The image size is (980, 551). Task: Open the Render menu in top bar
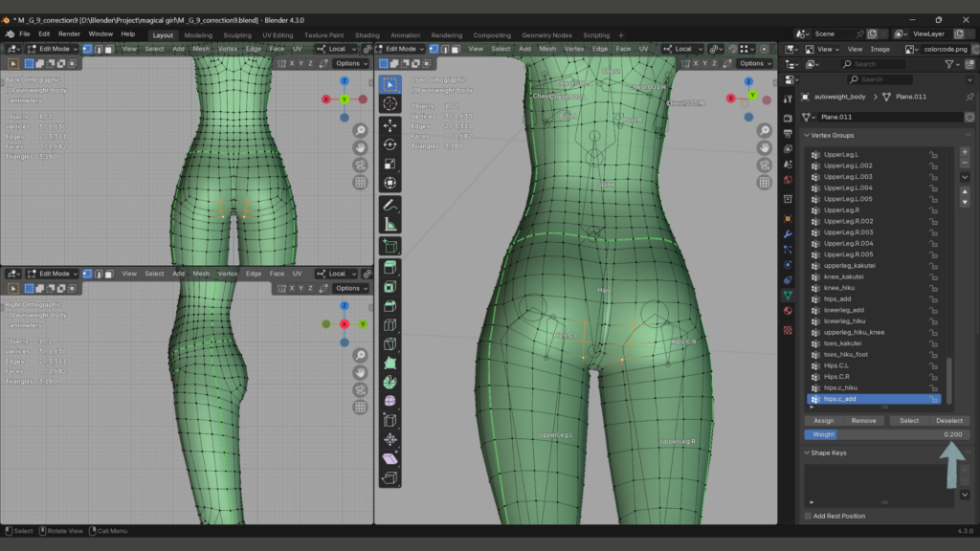point(69,33)
